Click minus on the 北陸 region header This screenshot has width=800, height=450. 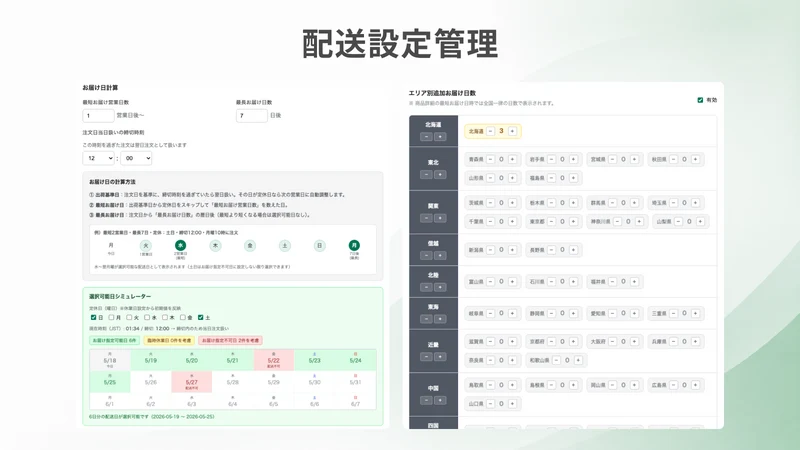click(x=427, y=287)
